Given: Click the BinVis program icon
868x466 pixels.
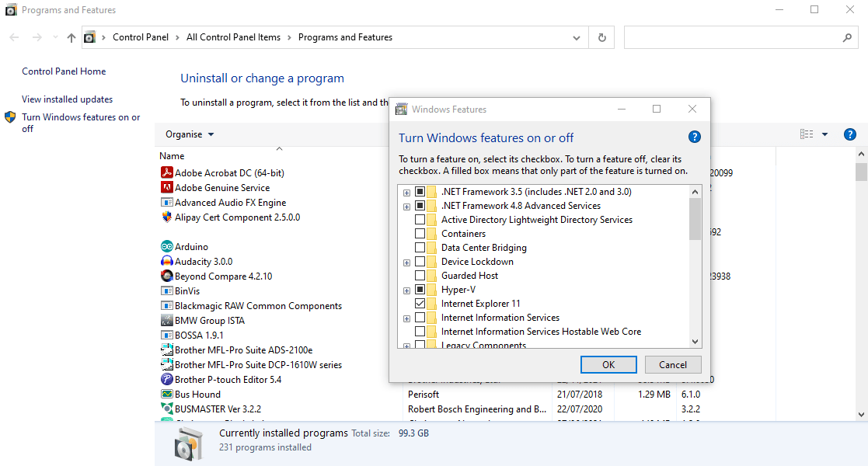Looking at the screenshot, I should (x=166, y=290).
